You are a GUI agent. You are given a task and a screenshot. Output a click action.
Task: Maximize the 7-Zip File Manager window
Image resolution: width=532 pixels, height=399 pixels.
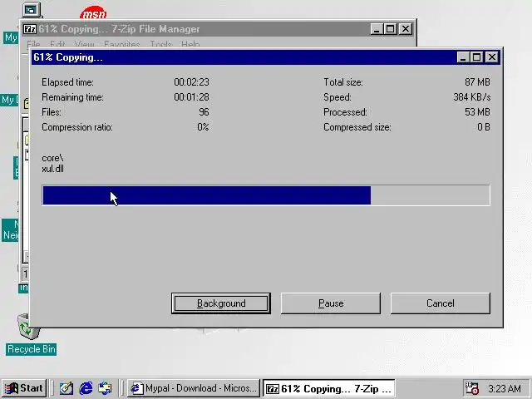[390, 29]
